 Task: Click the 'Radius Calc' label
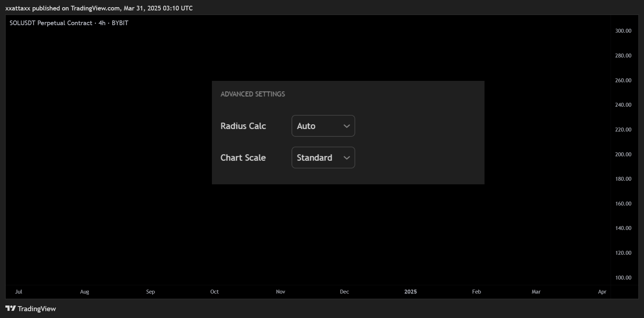[x=243, y=126]
